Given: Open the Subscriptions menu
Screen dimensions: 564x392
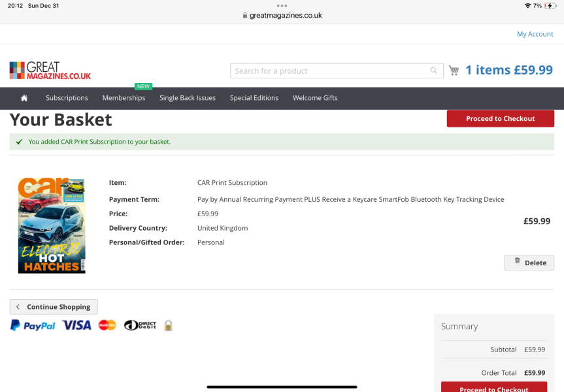Looking at the screenshot, I should point(67,98).
